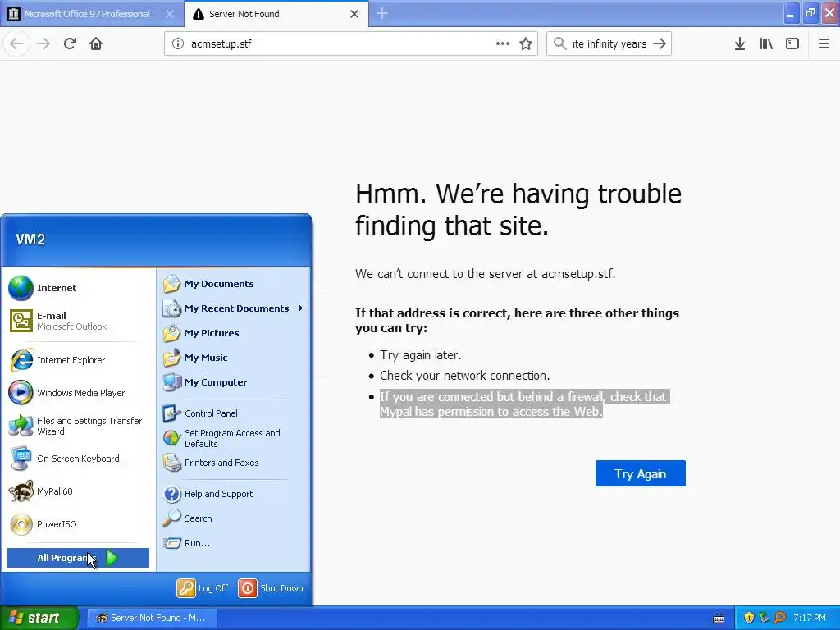This screenshot has height=630, width=840.
Task: Bookmark this page with the star icon
Action: [526, 44]
